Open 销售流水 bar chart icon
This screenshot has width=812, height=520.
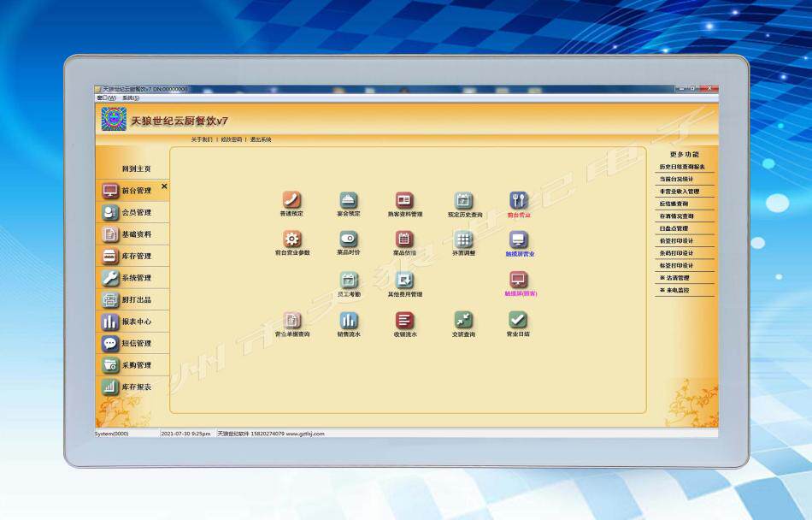click(x=349, y=320)
